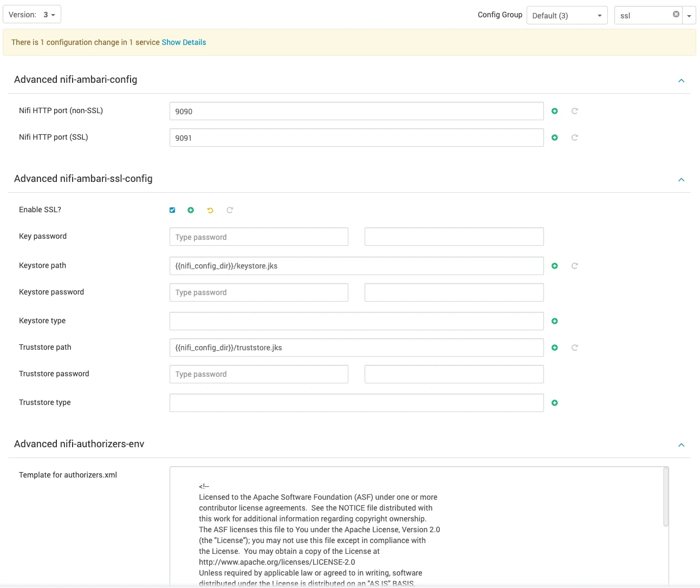Screen dimensions: 700x588
Task: Click inside the authorizers.xml template text area
Action: [x=416, y=526]
